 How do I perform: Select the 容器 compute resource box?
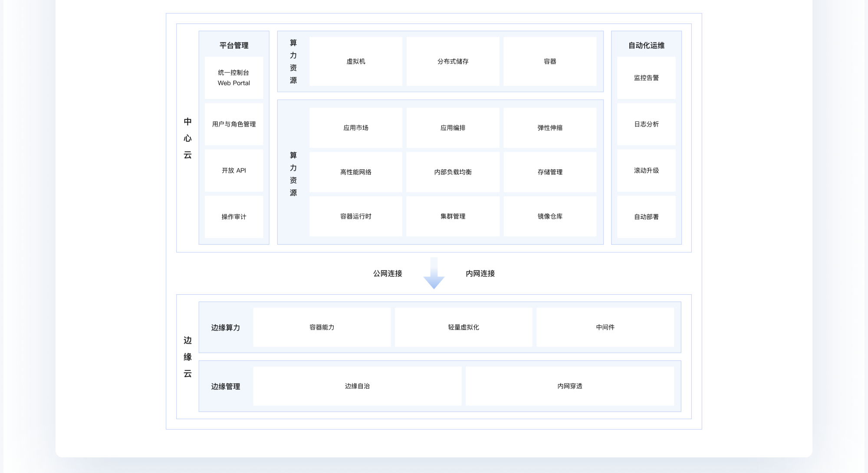(549, 62)
